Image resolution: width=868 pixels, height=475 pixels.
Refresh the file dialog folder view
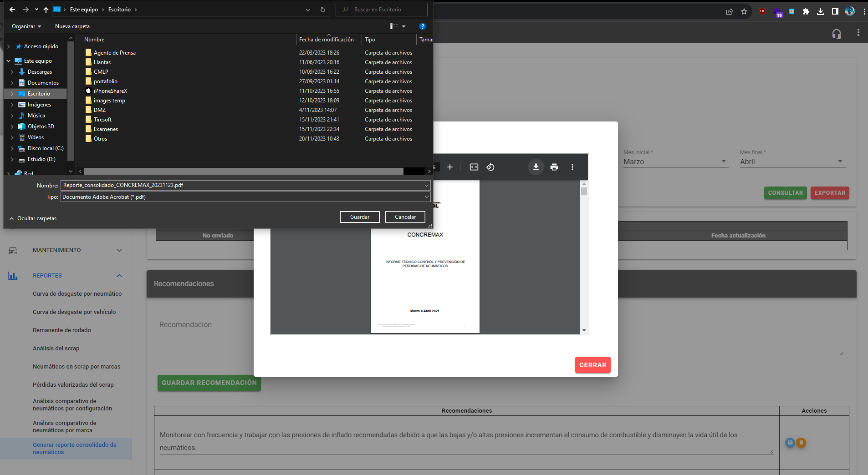point(323,10)
